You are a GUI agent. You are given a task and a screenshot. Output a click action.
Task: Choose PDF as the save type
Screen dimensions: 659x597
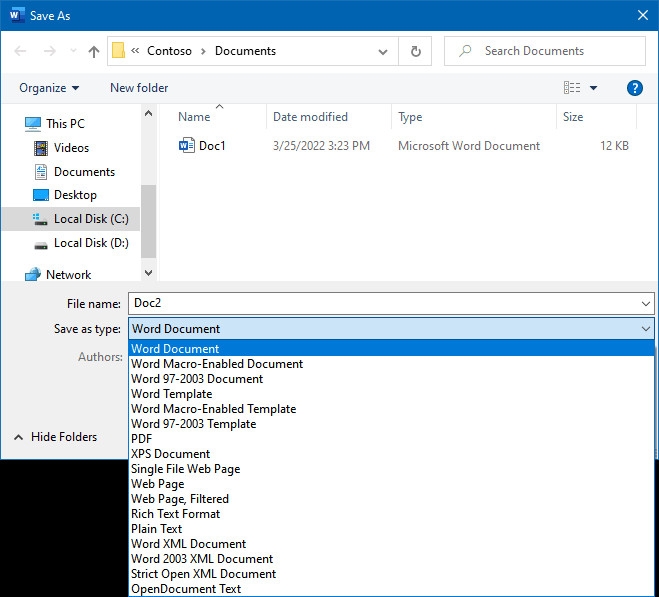391,439
